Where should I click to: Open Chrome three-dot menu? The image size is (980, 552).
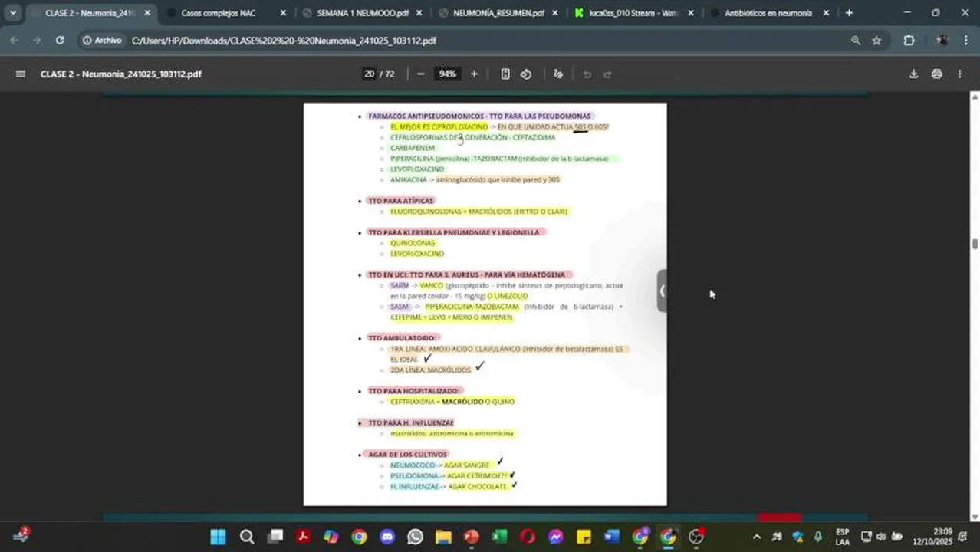click(965, 41)
